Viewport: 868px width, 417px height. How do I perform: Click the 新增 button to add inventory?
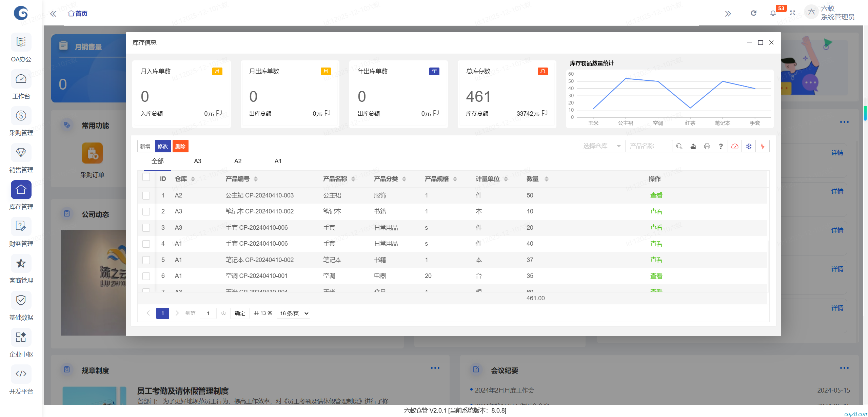(x=145, y=146)
